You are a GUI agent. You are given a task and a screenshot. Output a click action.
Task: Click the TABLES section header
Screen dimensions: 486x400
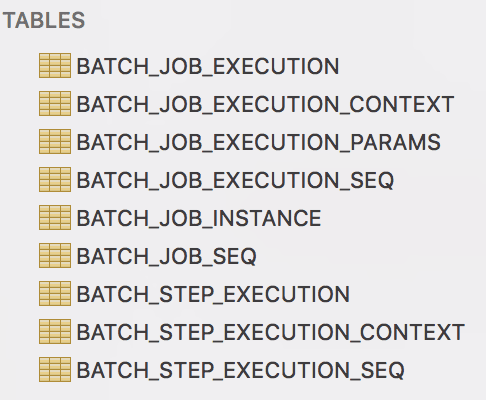(44, 20)
